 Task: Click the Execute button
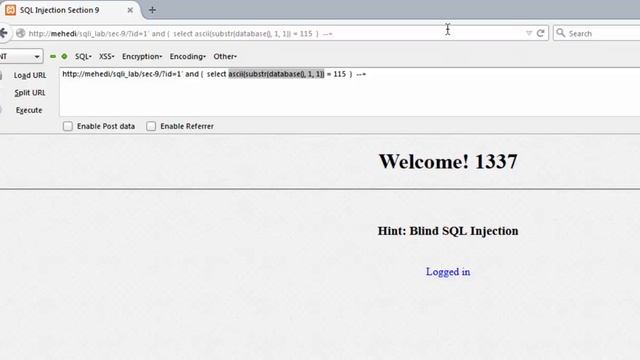coord(29,110)
